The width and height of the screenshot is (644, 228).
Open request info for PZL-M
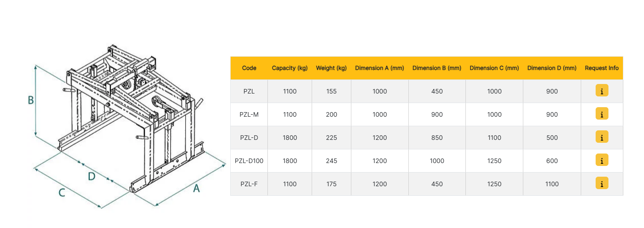pyautogui.click(x=601, y=114)
